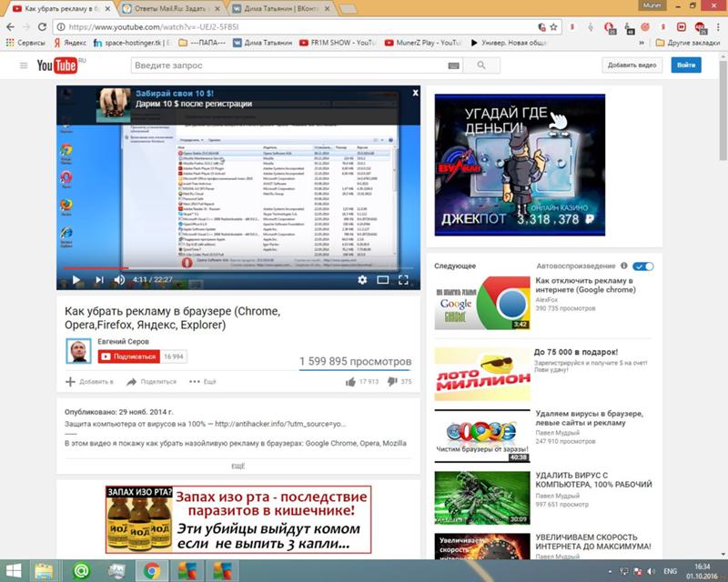Click the page's vertical scrollbar
The height and width of the screenshot is (582, 728).
(x=723, y=109)
